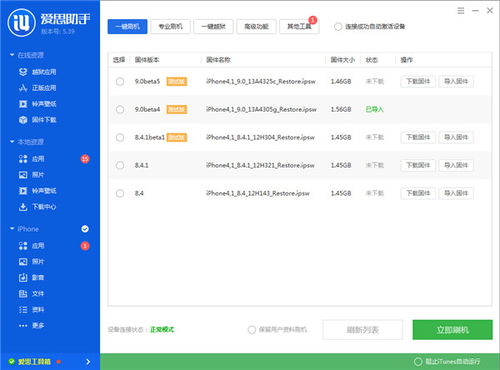Click the red 15 badge on 应用
Screen dimensions: 500x370
tap(85, 159)
